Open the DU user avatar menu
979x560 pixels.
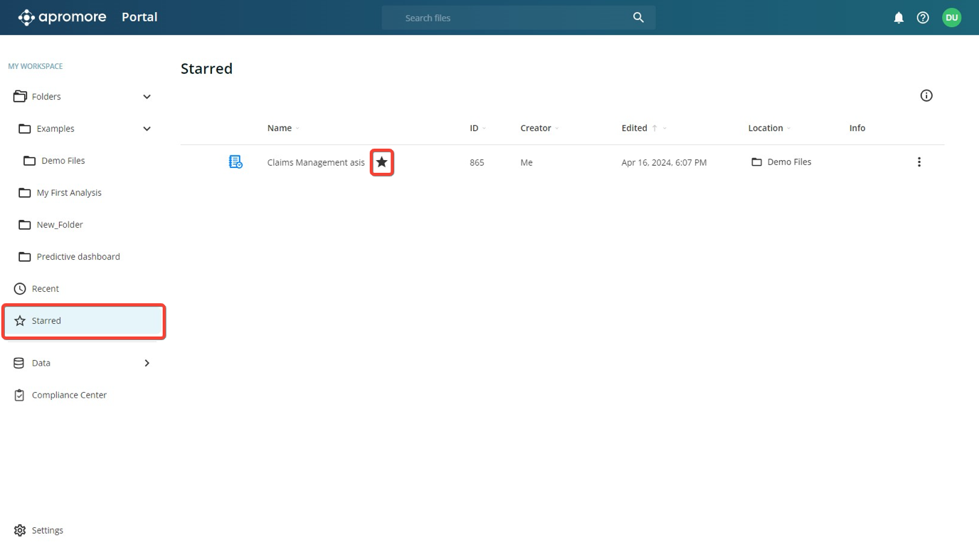951,18
